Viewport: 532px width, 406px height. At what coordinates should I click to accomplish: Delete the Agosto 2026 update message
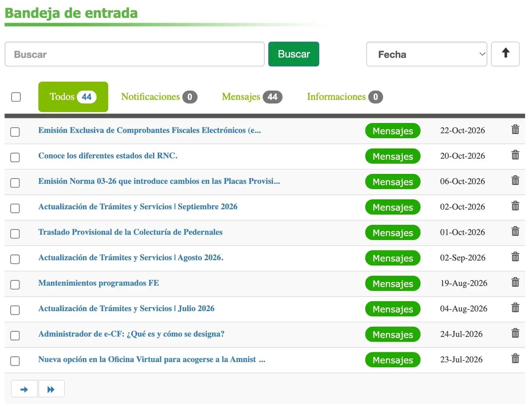click(x=515, y=257)
